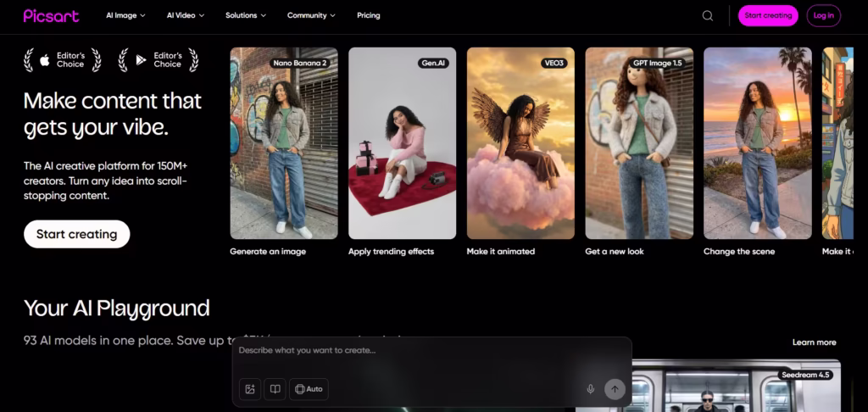Image resolution: width=868 pixels, height=412 pixels.
Task: Click the pink Start creating button
Action: pyautogui.click(x=768, y=15)
